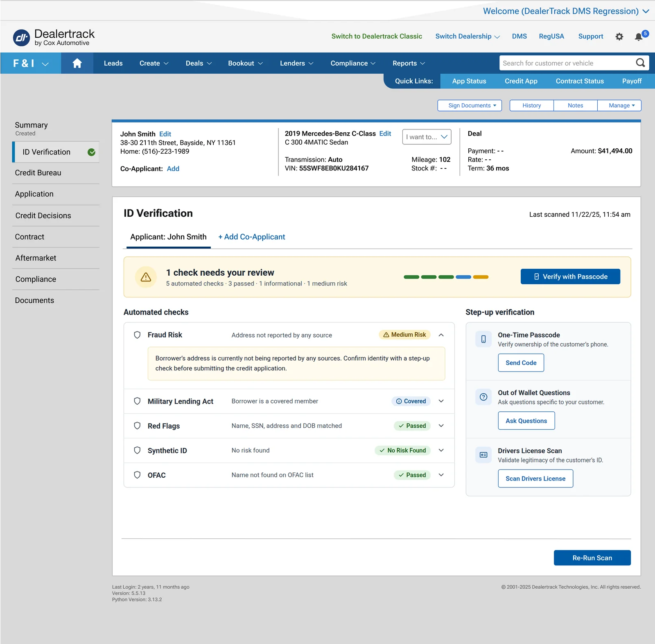Go to the Home icon
The height and width of the screenshot is (644, 655).
tap(77, 63)
